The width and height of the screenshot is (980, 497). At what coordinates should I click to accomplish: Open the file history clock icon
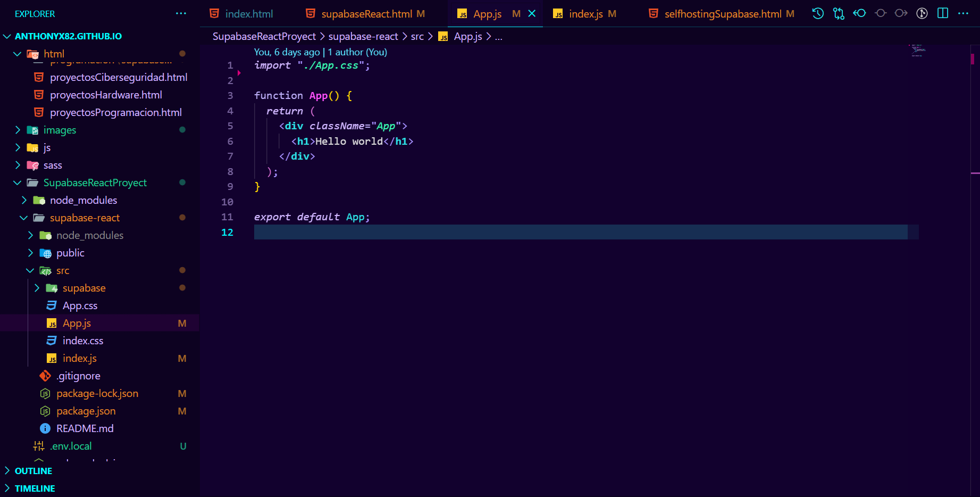[818, 14]
